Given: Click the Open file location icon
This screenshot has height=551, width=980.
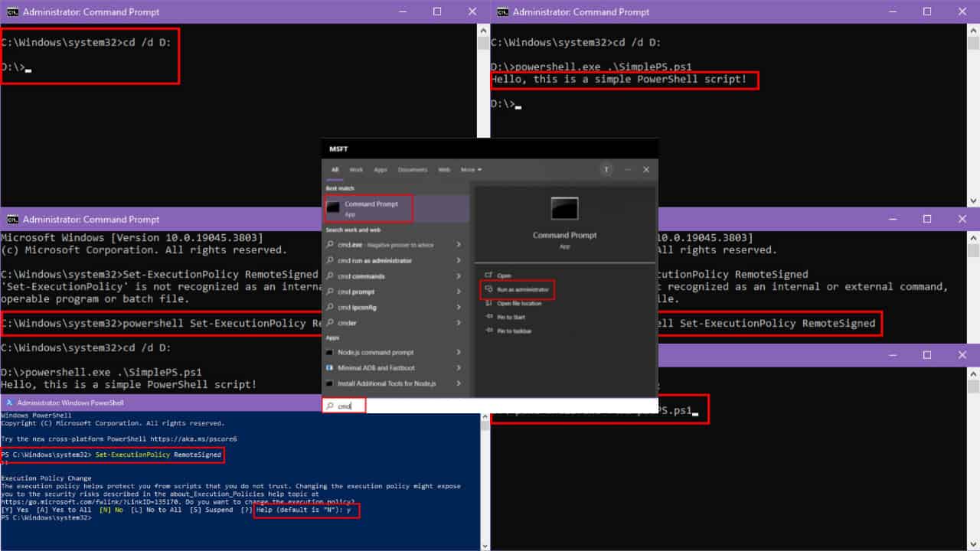Looking at the screenshot, I should pyautogui.click(x=488, y=303).
